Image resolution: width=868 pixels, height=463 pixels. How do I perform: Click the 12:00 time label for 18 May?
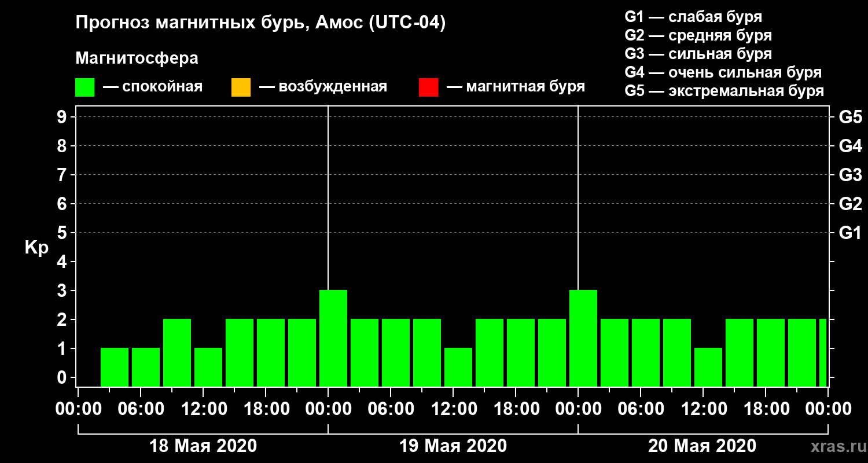click(203, 409)
